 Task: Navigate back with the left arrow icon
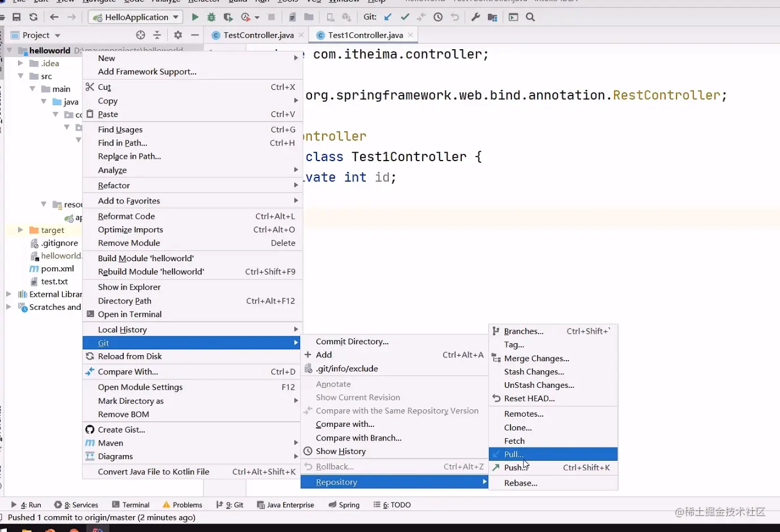(54, 17)
